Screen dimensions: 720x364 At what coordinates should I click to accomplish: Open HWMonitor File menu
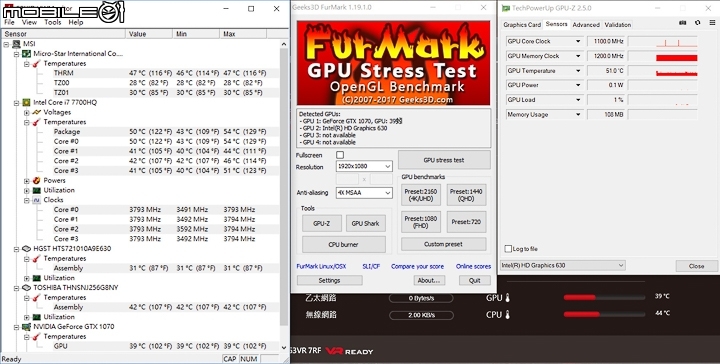(9, 22)
